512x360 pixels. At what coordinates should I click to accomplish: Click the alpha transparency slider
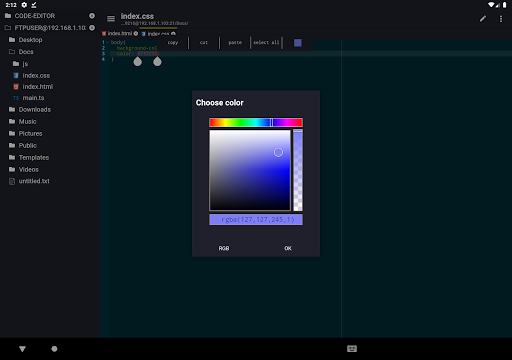298,170
